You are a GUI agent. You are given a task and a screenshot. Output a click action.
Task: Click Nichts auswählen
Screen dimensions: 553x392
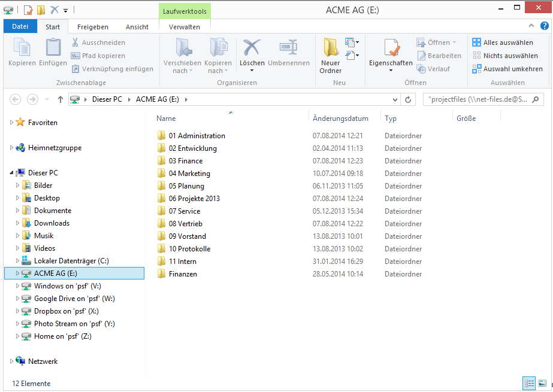pyautogui.click(x=505, y=56)
